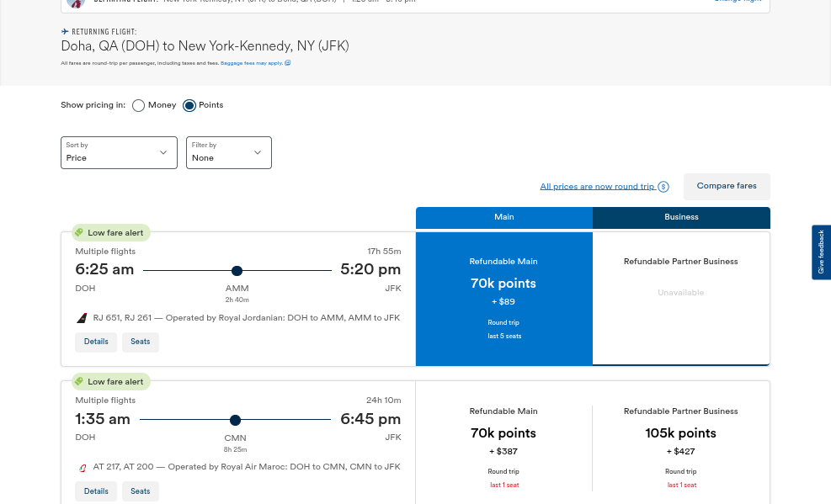The width and height of the screenshot is (831, 504).
Task: Click the Baggage fees may apply link
Action: pyautogui.click(x=252, y=63)
